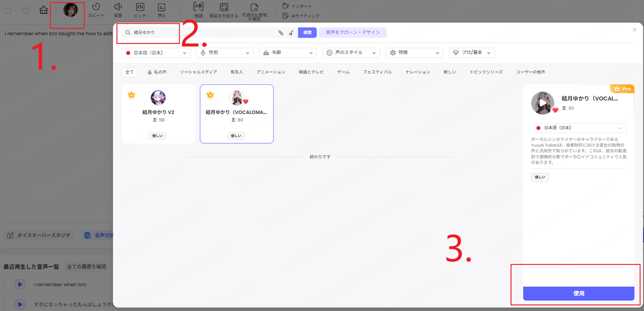The height and width of the screenshot is (311, 644).
Task: Play the voice preview in detail panel
Action: 543,103
